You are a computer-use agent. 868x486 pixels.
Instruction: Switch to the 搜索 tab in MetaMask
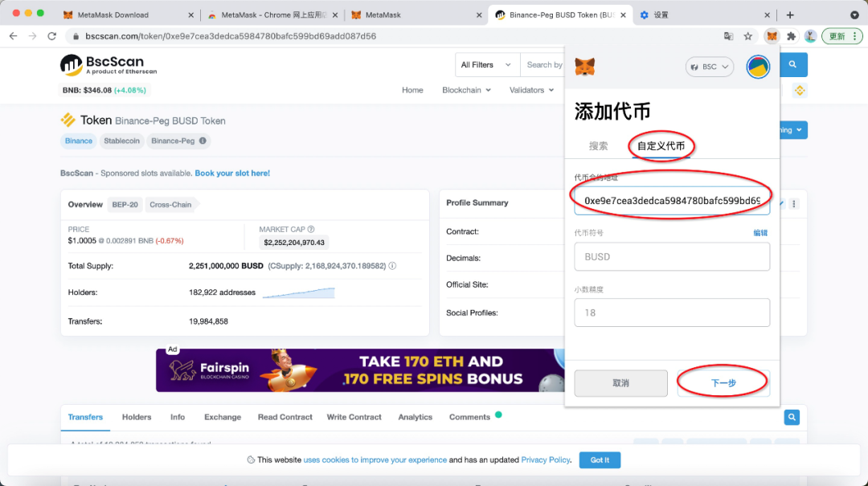click(x=598, y=146)
